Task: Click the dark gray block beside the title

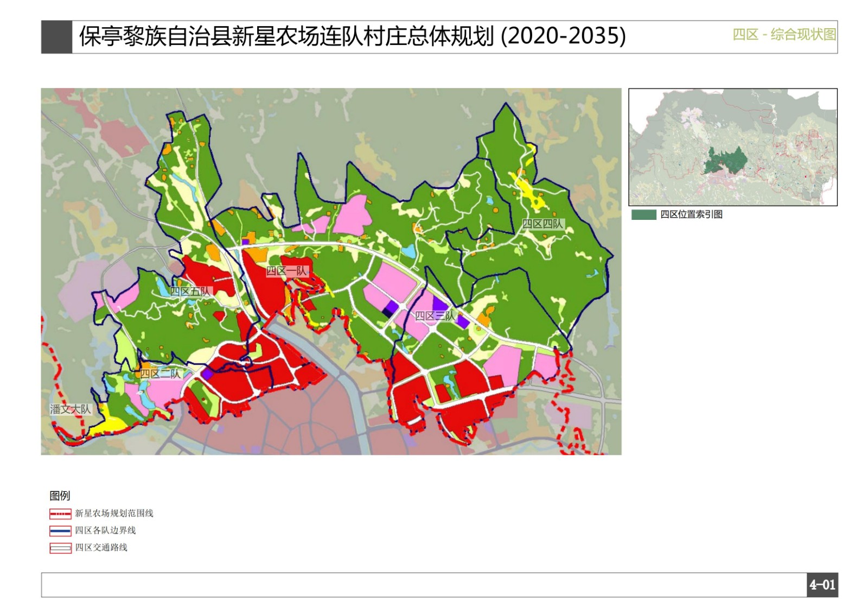Action: (x=56, y=37)
